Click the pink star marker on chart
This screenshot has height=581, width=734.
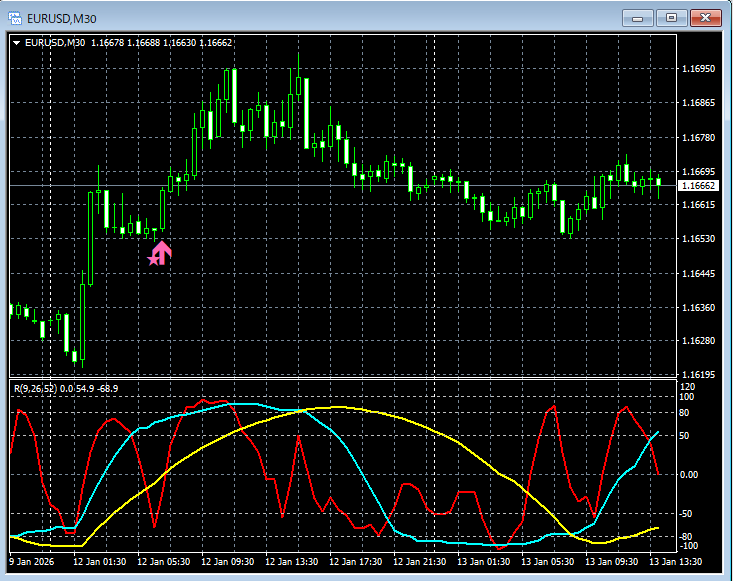(154, 259)
